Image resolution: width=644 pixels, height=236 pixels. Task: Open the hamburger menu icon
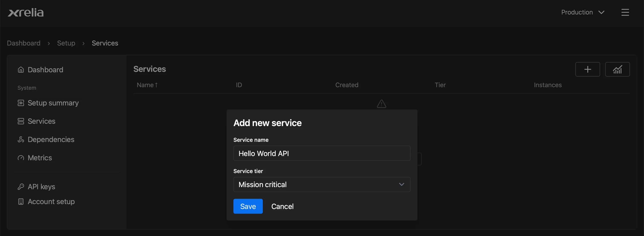(x=625, y=12)
